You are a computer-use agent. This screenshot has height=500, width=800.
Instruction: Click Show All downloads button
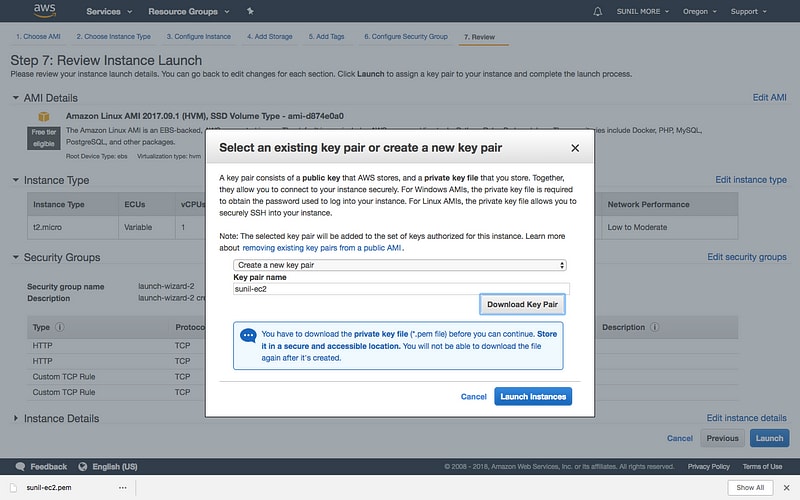click(x=750, y=488)
